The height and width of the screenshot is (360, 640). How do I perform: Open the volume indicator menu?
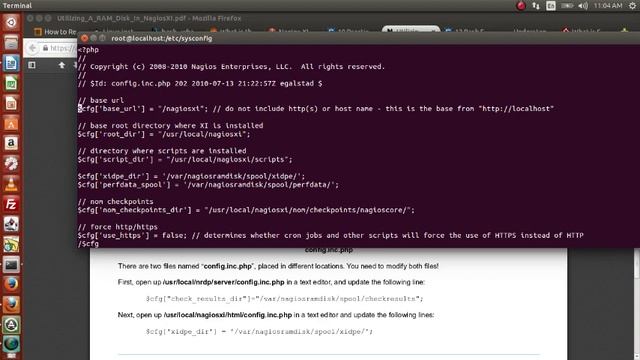583,6
